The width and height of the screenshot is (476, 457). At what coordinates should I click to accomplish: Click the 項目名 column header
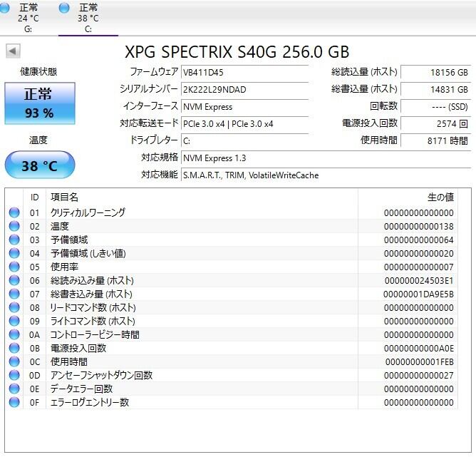[64, 197]
